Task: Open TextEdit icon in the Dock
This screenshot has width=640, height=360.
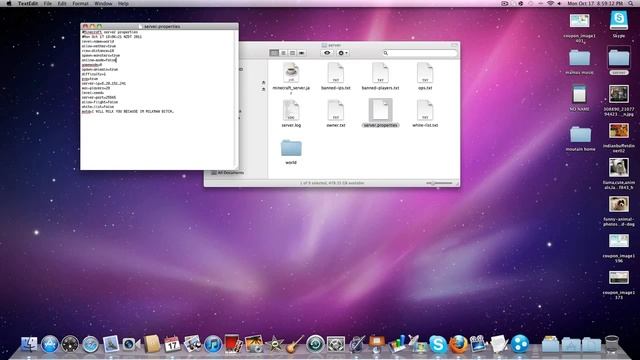Action: pos(499,344)
